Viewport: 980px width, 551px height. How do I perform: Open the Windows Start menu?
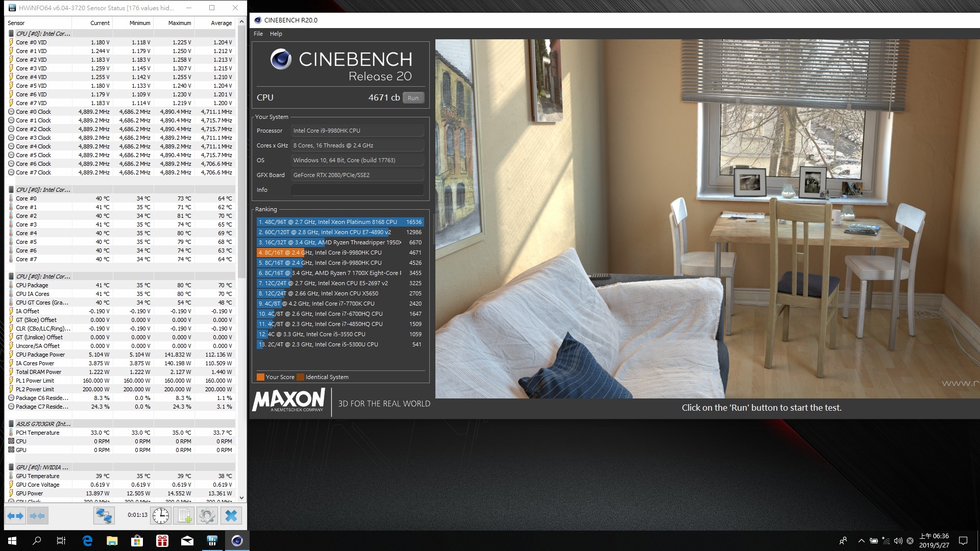12,541
